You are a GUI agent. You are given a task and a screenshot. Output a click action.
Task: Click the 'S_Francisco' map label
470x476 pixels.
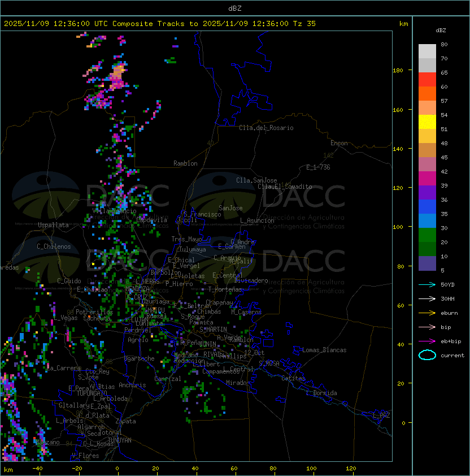coord(202,214)
